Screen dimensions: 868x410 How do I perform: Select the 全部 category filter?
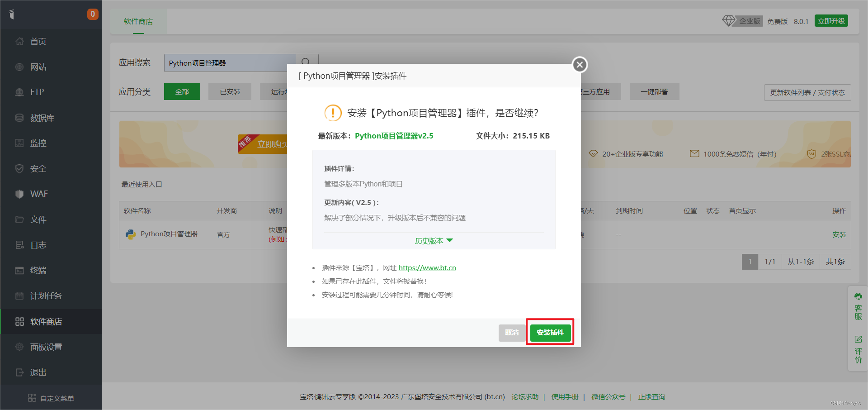point(182,92)
